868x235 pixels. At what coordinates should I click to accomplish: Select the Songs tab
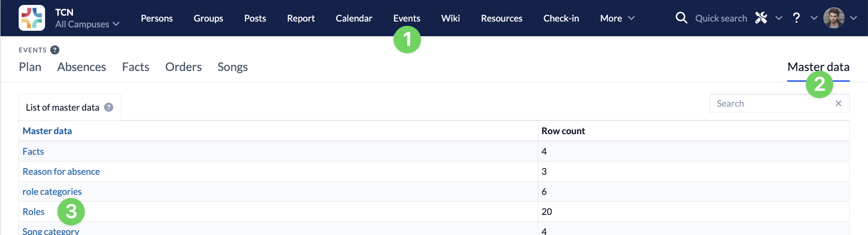232,67
